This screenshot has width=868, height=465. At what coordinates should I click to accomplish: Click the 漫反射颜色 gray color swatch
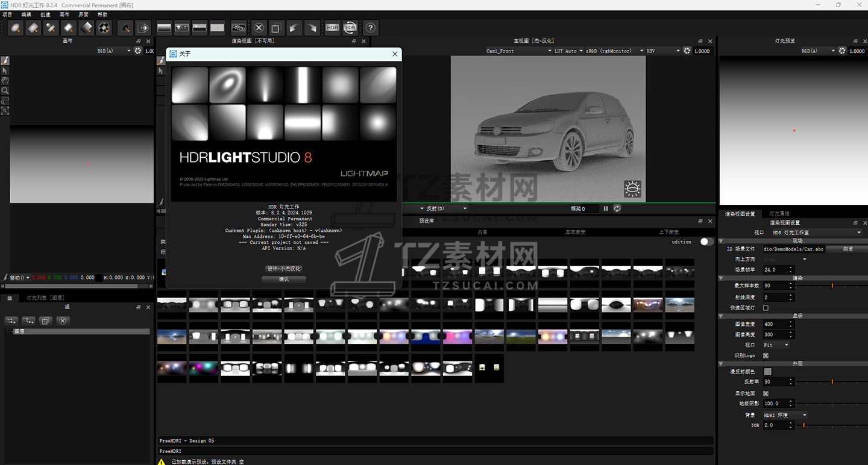point(767,372)
